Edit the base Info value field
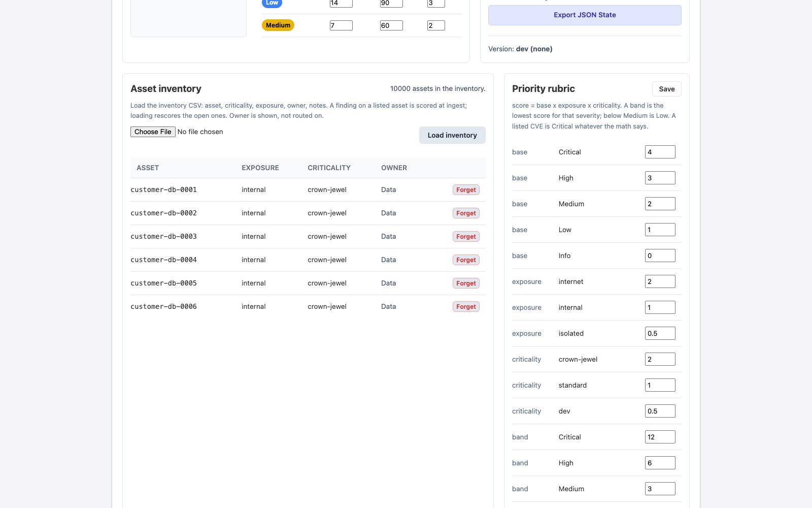 660,256
